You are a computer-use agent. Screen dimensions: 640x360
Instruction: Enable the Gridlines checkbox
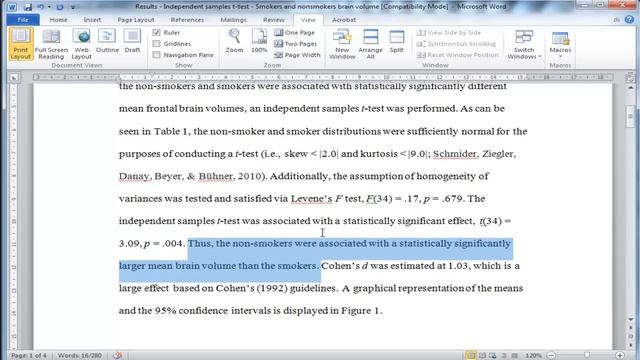(x=157, y=44)
